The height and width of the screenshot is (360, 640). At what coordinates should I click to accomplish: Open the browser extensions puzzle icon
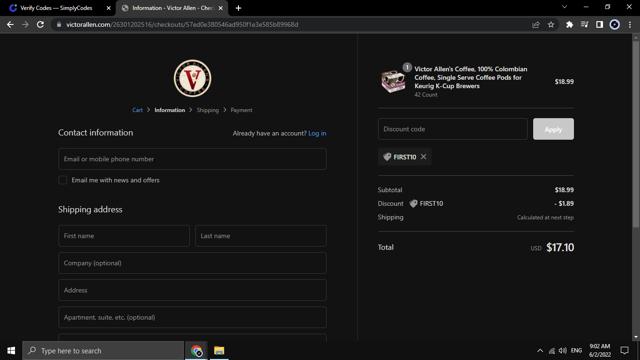(x=569, y=24)
